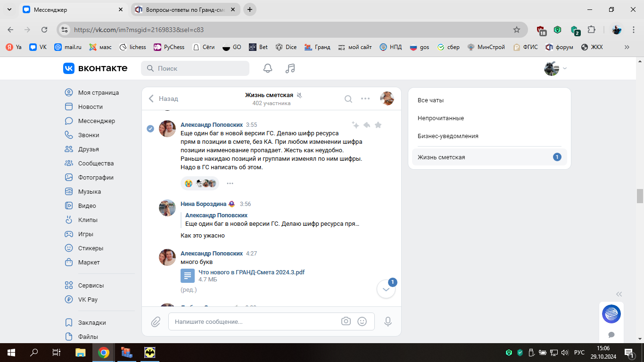This screenshot has width=644, height=362.
Task: Click the VK Поиск search field
Action: coord(195,68)
